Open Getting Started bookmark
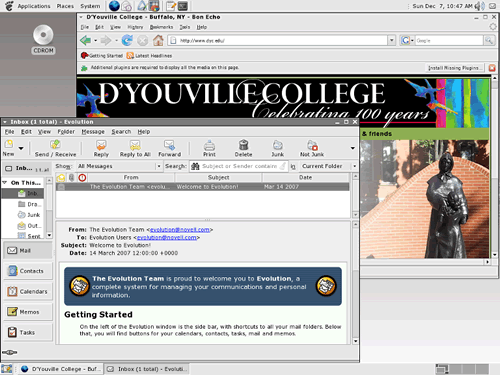This screenshot has height=375, width=500. pyautogui.click(x=102, y=56)
